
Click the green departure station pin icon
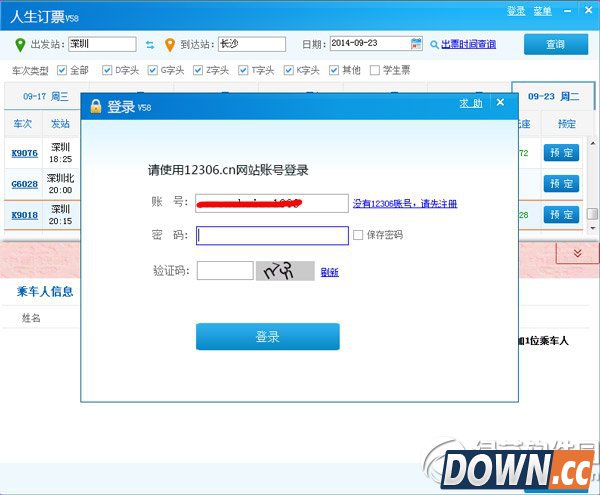click(20, 45)
